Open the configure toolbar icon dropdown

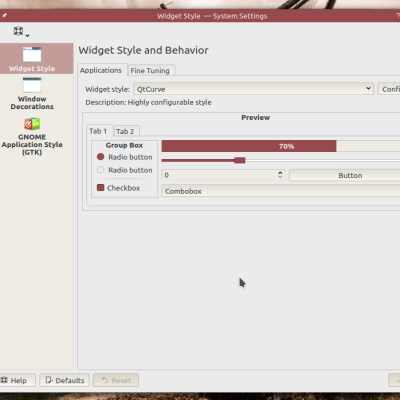(21, 32)
